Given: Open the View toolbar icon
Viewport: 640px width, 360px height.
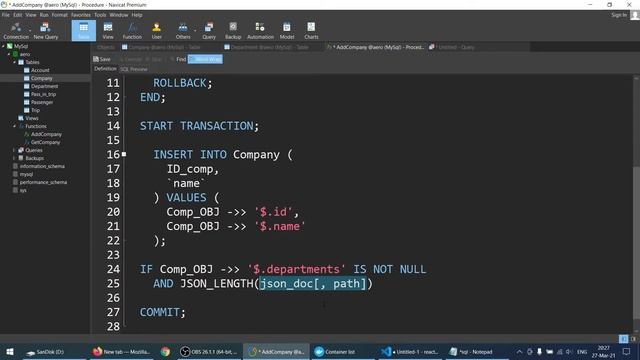Looking at the screenshot, I should tap(108, 31).
